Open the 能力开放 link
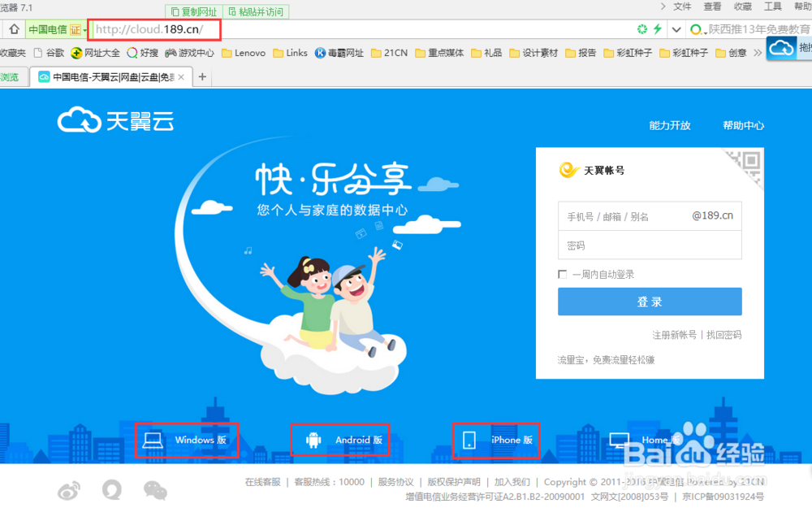The height and width of the screenshot is (508, 812). [670, 125]
